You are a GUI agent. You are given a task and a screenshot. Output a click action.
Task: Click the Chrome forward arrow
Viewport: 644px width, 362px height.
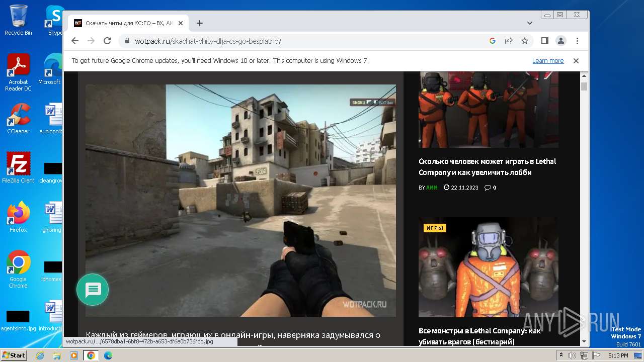click(91, 41)
